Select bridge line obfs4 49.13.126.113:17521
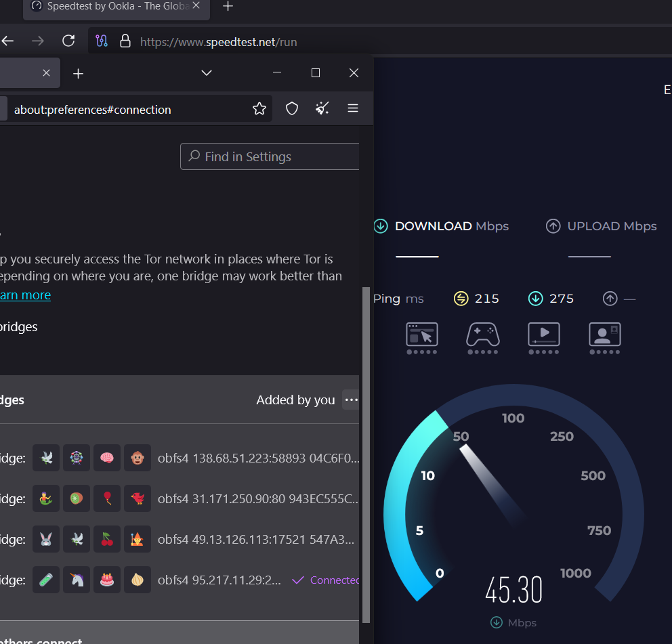 coord(256,540)
